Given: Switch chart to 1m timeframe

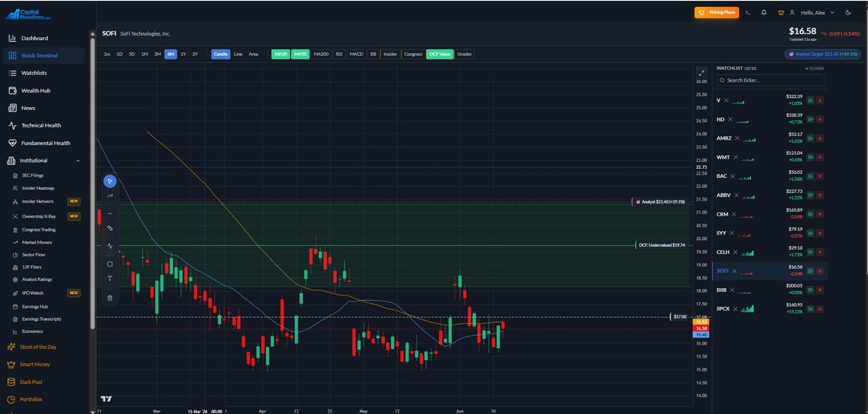Looking at the screenshot, I should click(107, 54).
